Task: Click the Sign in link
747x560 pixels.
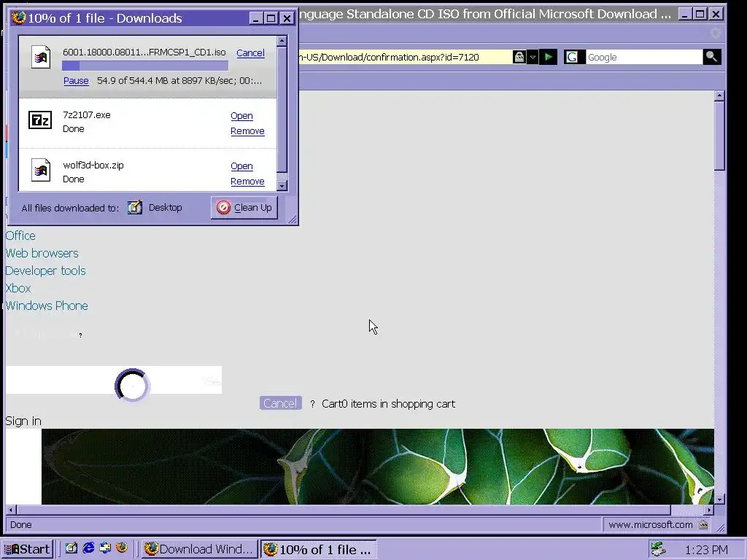Action: [x=23, y=421]
